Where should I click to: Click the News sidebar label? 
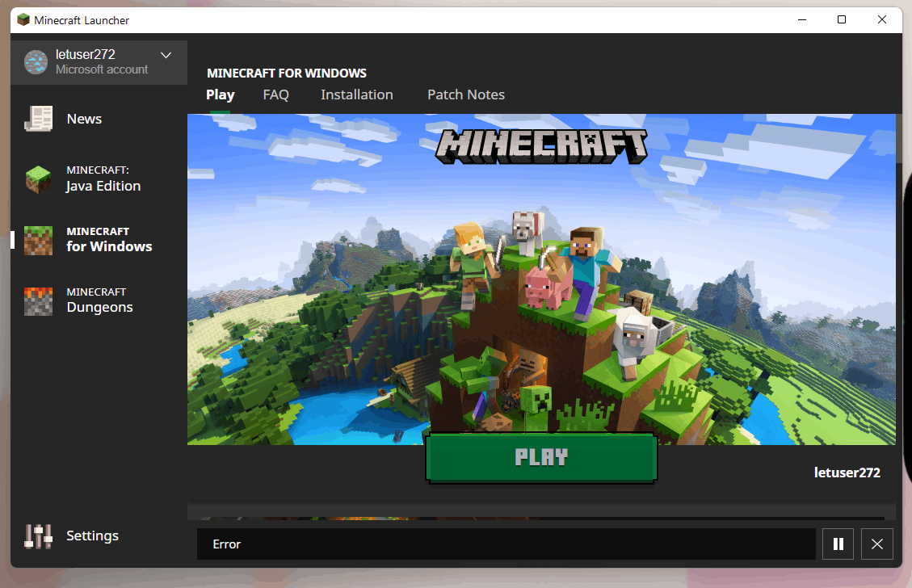pyautogui.click(x=84, y=119)
